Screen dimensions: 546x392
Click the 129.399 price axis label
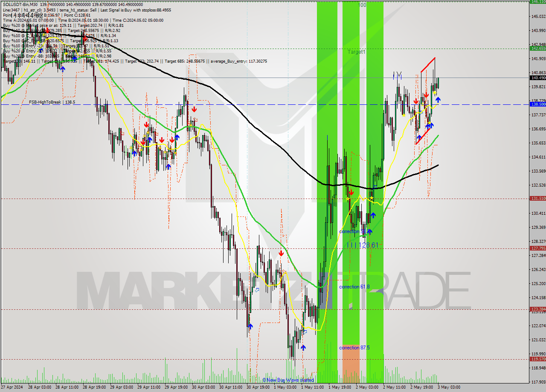(538, 227)
